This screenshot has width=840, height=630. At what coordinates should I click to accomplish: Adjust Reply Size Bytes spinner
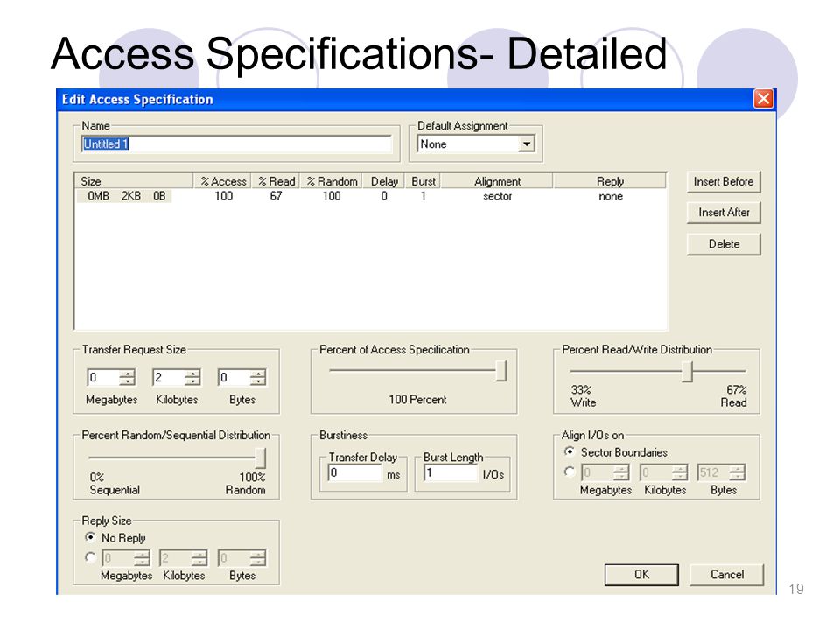(257, 558)
